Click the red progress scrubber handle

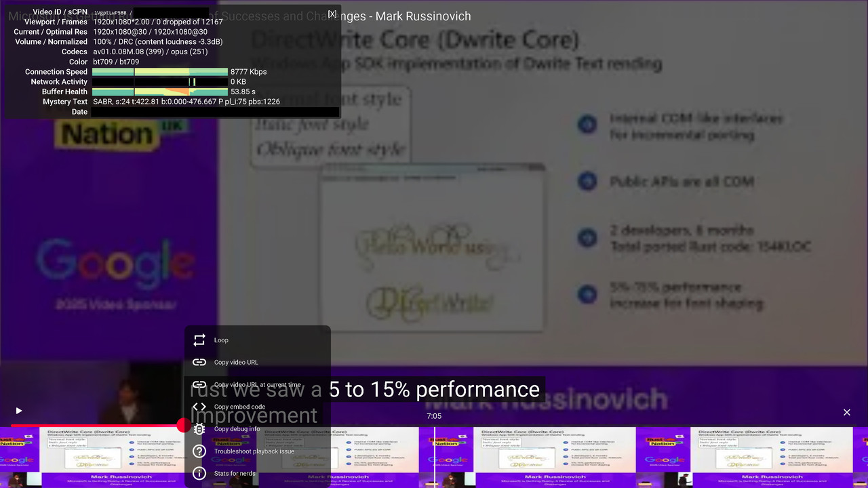tap(184, 426)
